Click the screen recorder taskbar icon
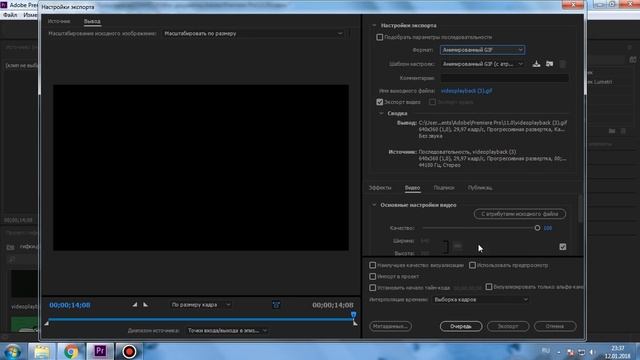 pos(129,351)
